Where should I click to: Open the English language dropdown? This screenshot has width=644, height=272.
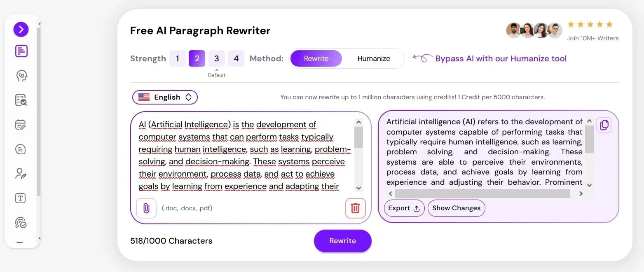tap(164, 97)
